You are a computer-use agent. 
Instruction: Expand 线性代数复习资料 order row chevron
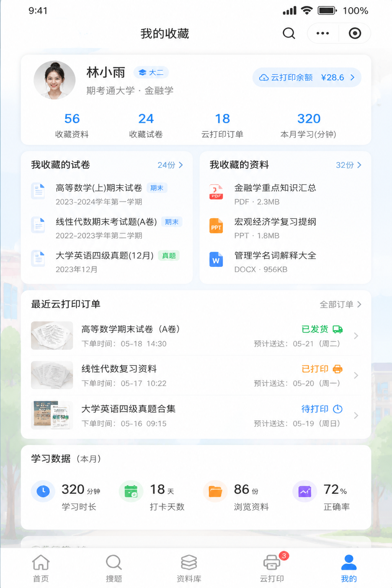tap(356, 376)
